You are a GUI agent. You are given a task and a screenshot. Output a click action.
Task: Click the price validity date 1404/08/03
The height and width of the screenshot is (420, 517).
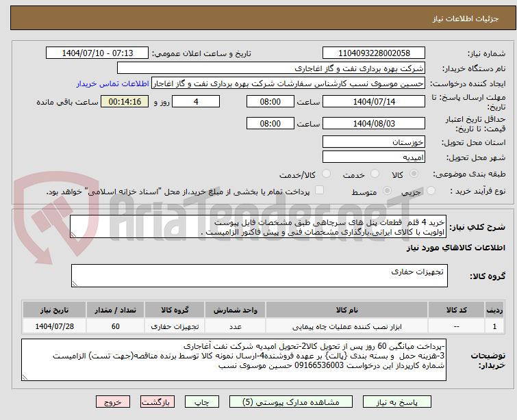click(374, 124)
